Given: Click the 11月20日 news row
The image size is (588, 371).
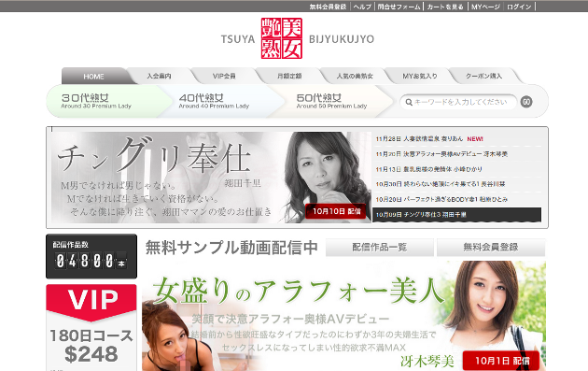Looking at the screenshot, I should [x=456, y=154].
